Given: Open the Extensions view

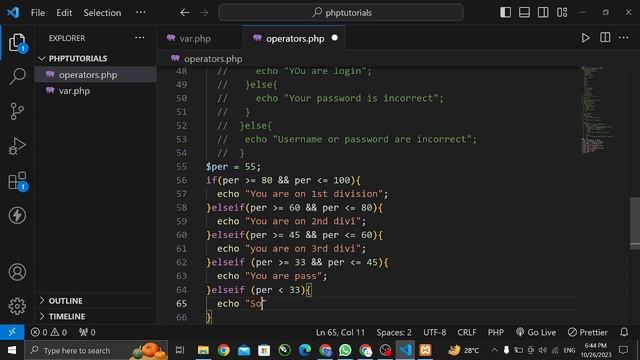Looking at the screenshot, I should pyautogui.click(x=17, y=181).
